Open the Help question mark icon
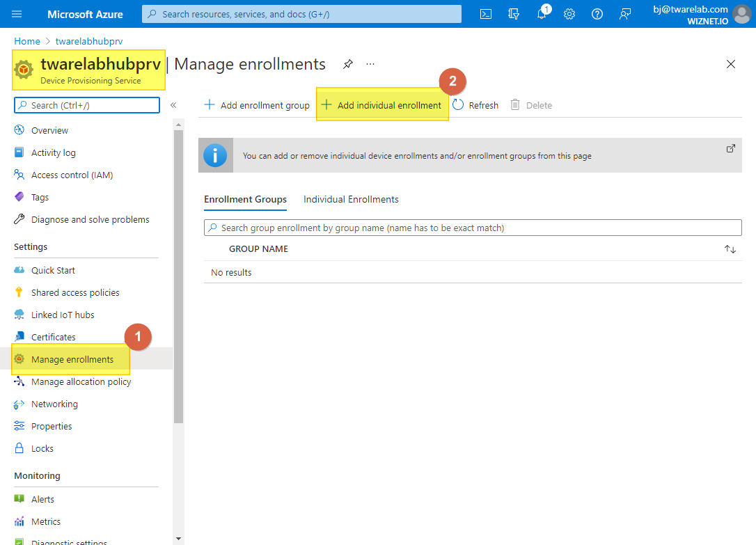 tap(597, 14)
